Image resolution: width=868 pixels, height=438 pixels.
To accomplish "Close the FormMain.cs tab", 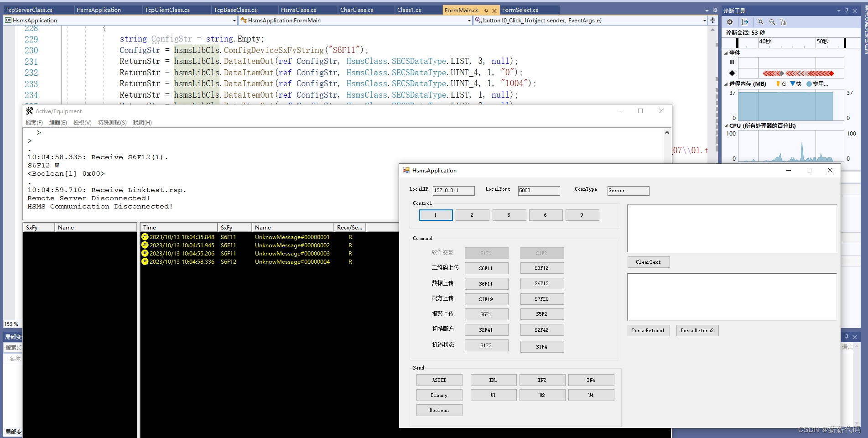I will (x=494, y=10).
